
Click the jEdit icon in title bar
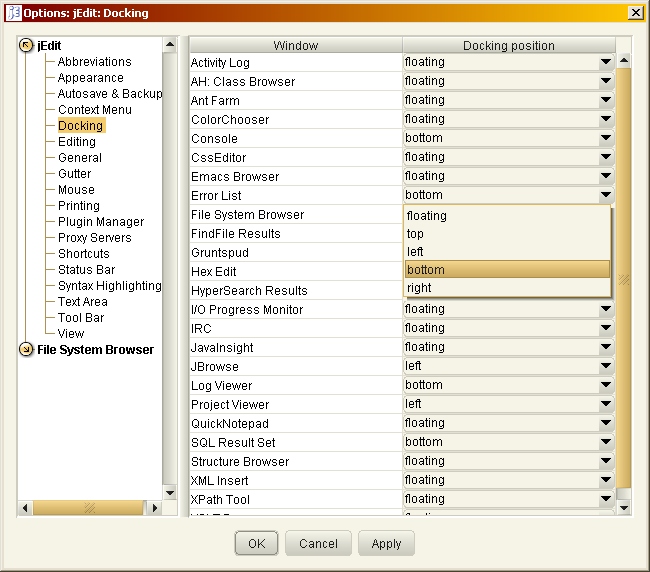(x=13, y=12)
